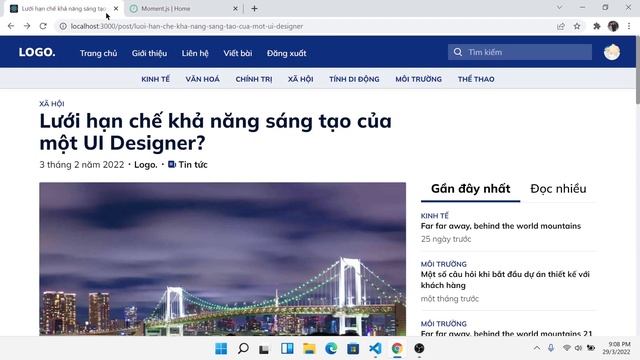This screenshot has height=360, width=640.
Task: Open Một số câu hỏi khi bắt đầu post
Action: [x=505, y=280]
